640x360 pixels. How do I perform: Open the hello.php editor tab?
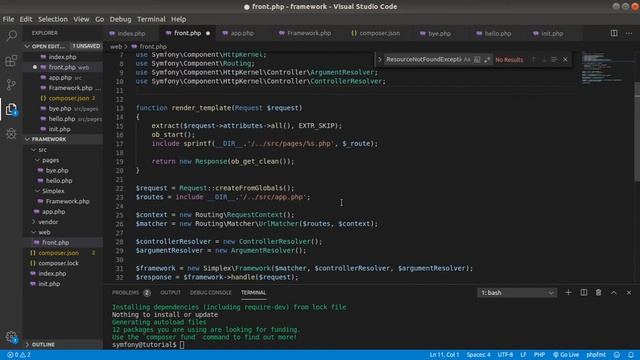pos(498,33)
